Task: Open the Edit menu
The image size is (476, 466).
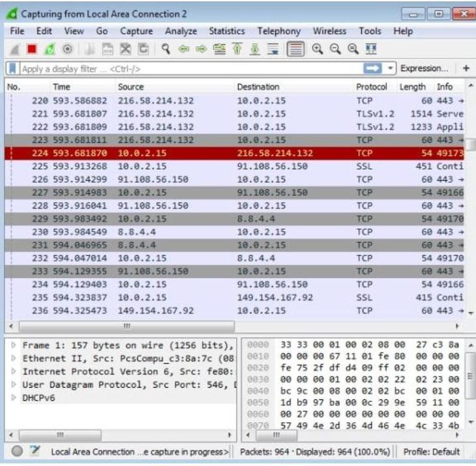Action: [44, 31]
